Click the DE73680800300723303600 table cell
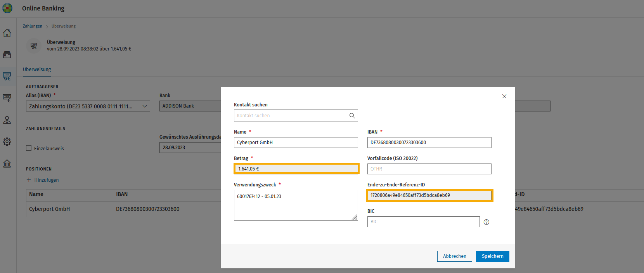Image resolution: width=644 pixels, height=273 pixels. point(148,209)
